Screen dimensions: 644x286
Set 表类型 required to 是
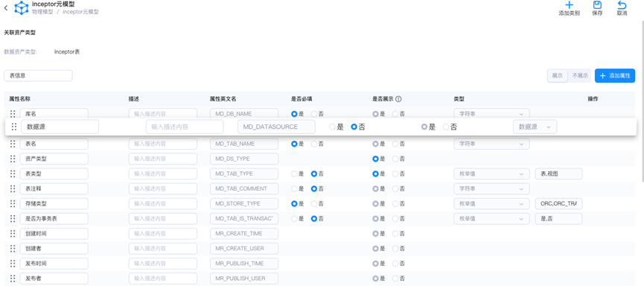tap(294, 174)
